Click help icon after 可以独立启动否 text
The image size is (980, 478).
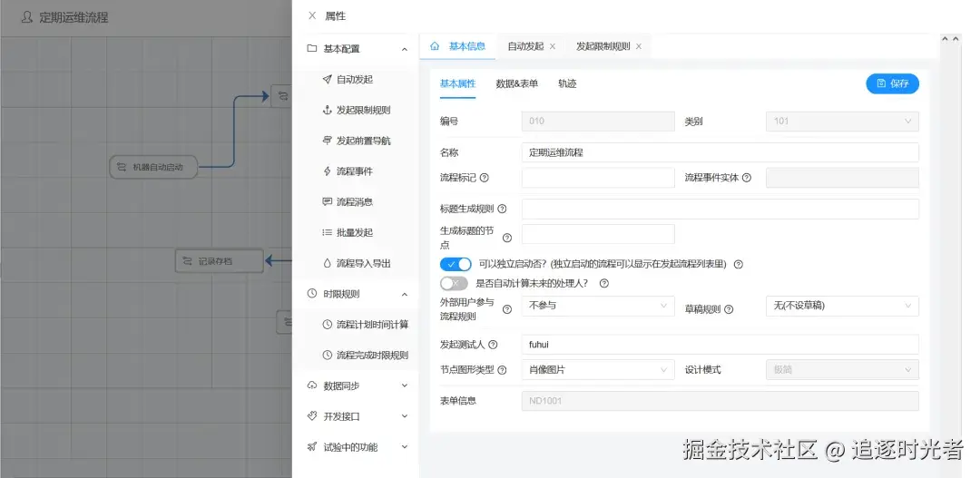point(738,264)
